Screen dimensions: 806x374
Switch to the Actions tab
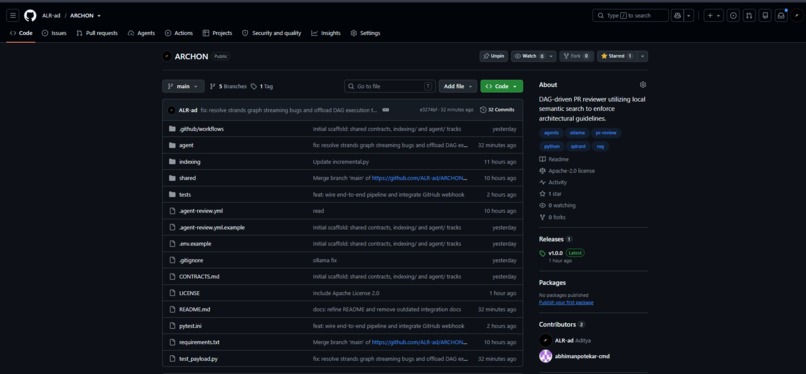click(179, 33)
